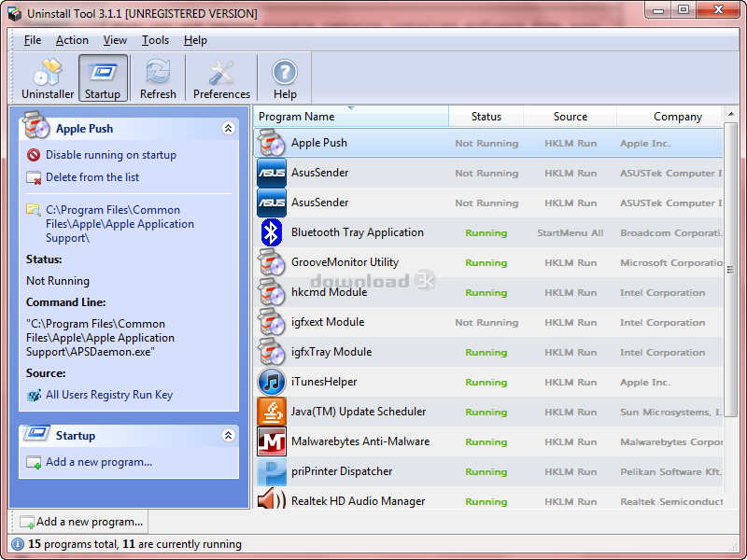Select the hkcmd Module entry name
This screenshot has width=747, height=560.
(x=330, y=292)
